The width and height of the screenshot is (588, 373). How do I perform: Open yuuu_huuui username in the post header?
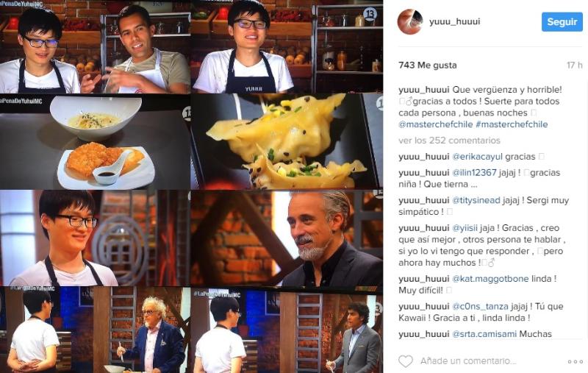click(454, 21)
